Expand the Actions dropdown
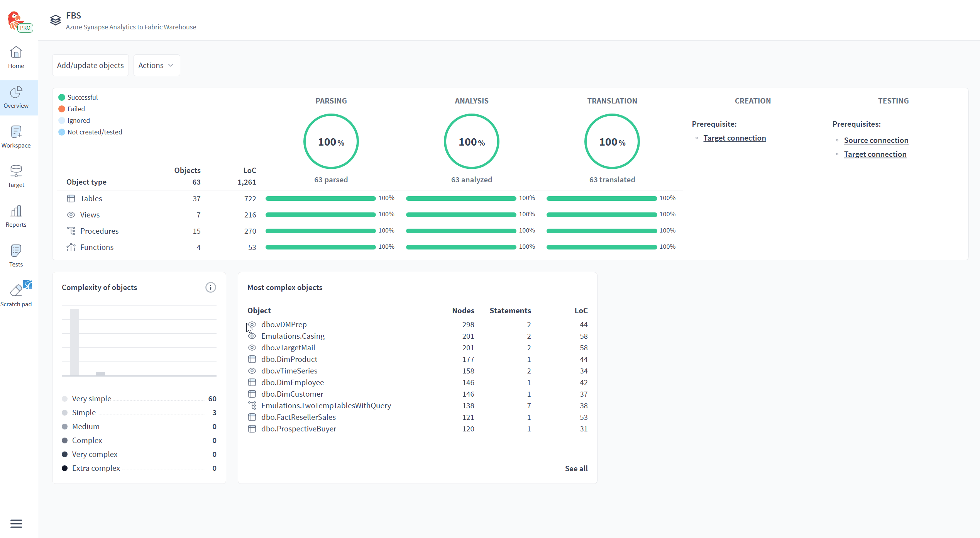This screenshot has width=980, height=538. [156, 65]
